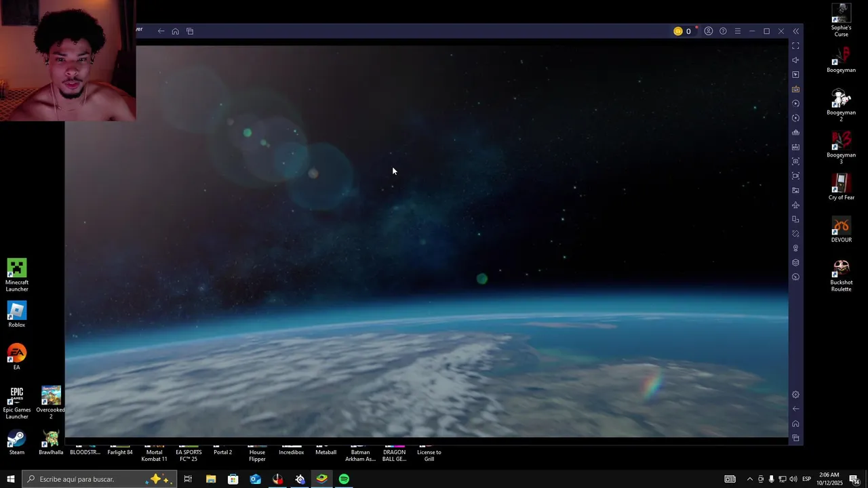Collapse the BlueStacks side toolbar

(x=796, y=31)
